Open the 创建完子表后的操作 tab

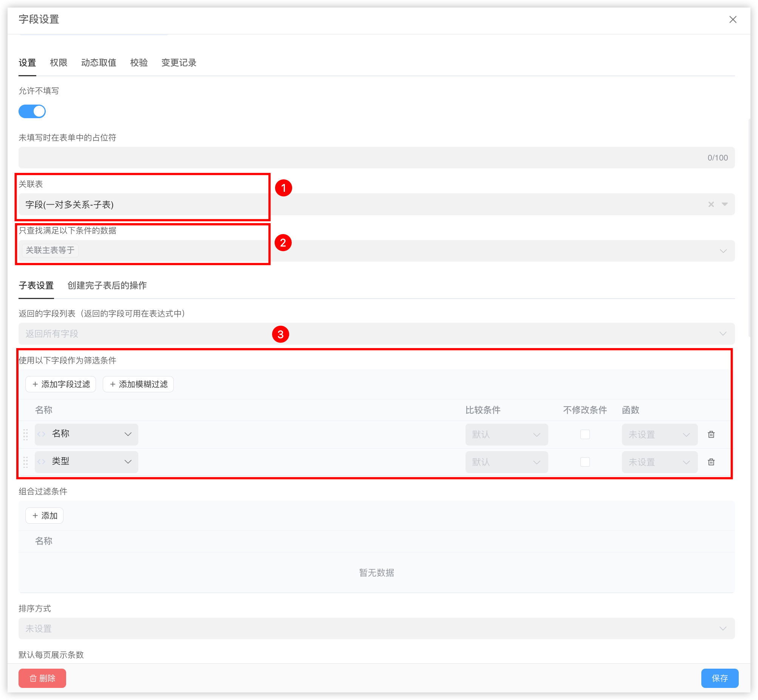coord(107,285)
